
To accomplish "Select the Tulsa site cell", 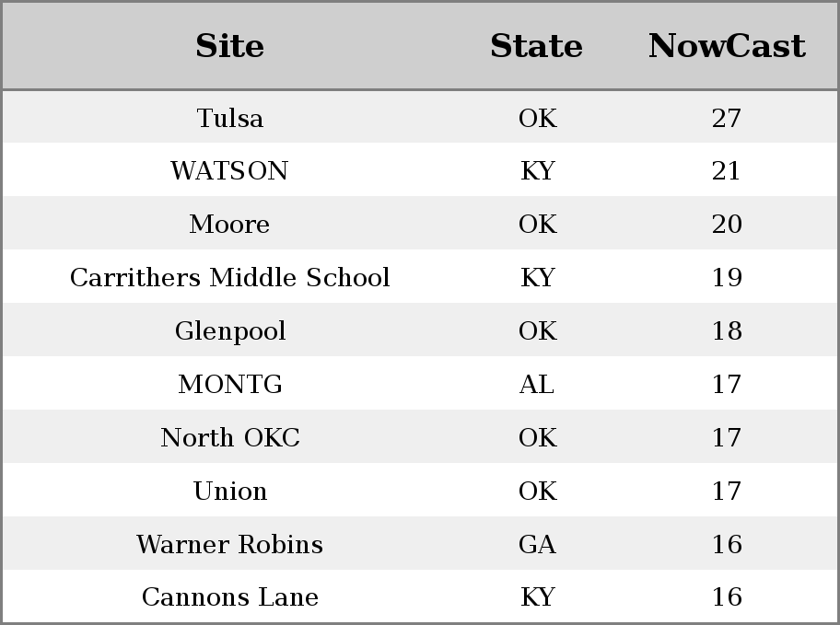I will [230, 118].
